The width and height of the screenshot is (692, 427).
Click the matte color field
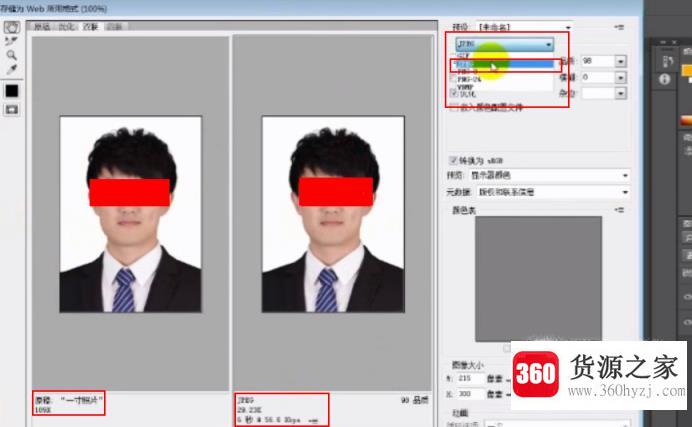[x=598, y=93]
